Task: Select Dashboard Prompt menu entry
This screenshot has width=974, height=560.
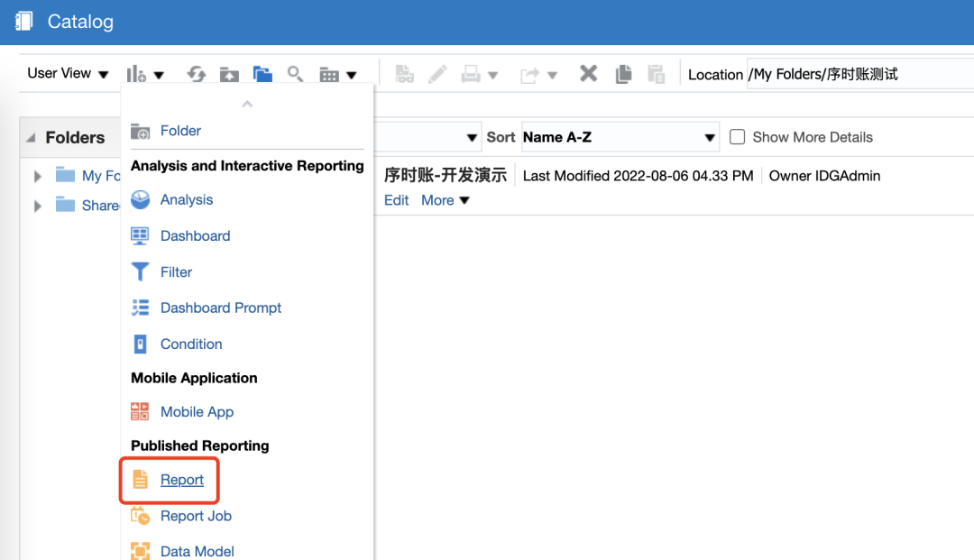Action: (x=221, y=308)
